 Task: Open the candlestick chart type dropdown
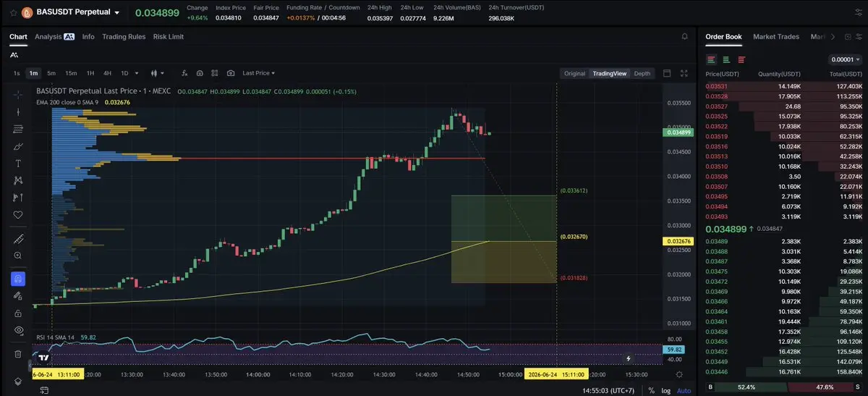point(157,73)
